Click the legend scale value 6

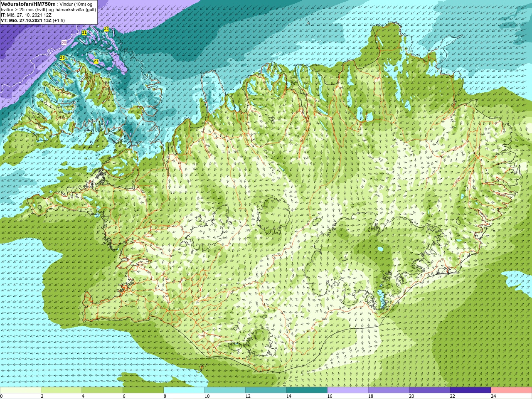tap(124, 396)
